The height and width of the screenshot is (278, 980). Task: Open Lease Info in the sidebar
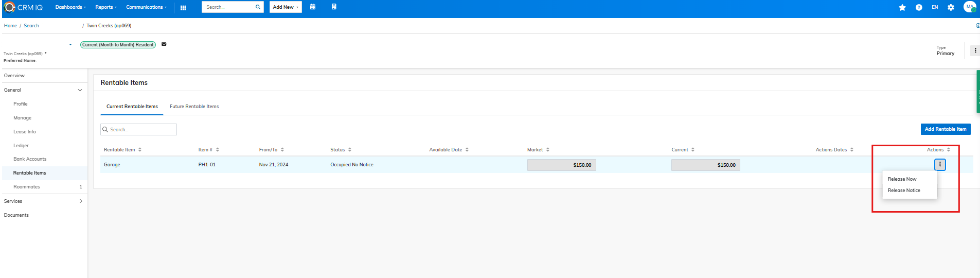(x=25, y=132)
